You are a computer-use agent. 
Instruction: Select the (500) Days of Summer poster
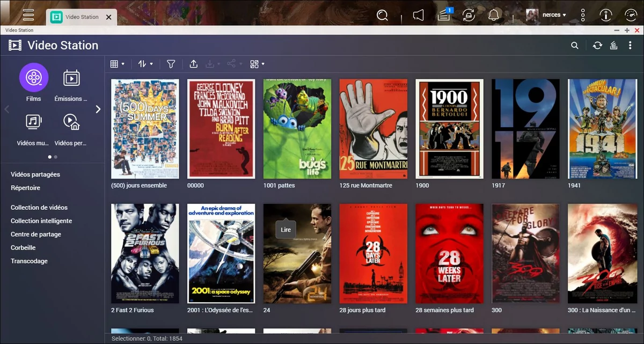tap(145, 129)
